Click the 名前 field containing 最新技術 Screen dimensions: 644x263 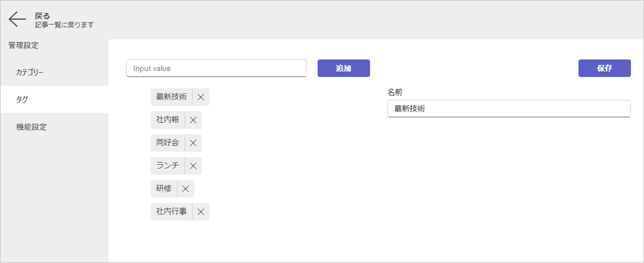pos(509,109)
